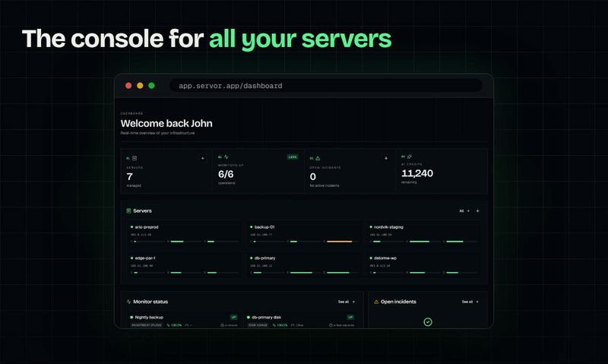Click the plus icon on Servers stat card

[202, 158]
